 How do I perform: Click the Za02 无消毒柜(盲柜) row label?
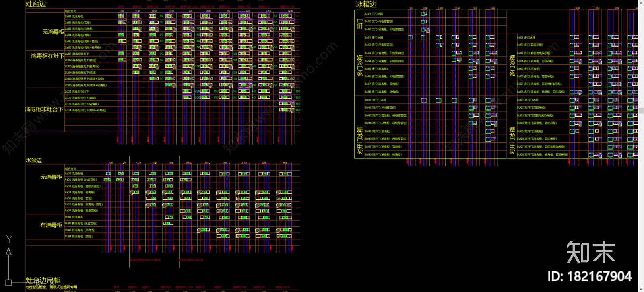(x=78, y=23)
